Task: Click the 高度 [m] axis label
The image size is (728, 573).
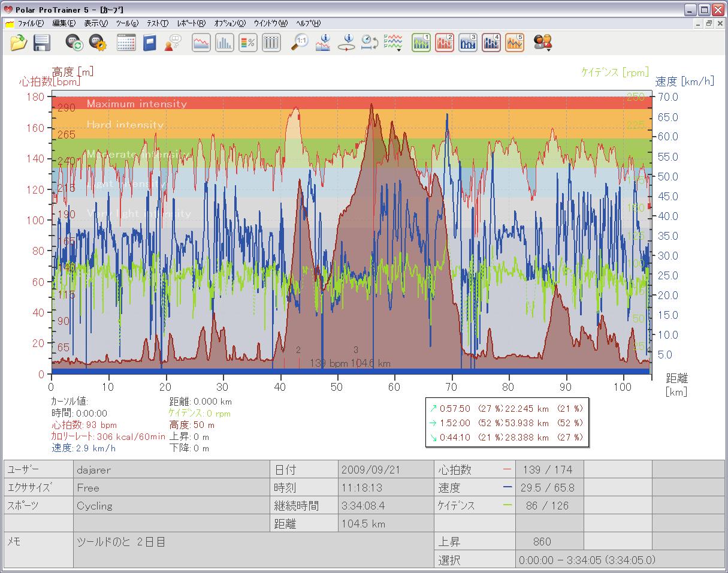Action: (x=73, y=72)
